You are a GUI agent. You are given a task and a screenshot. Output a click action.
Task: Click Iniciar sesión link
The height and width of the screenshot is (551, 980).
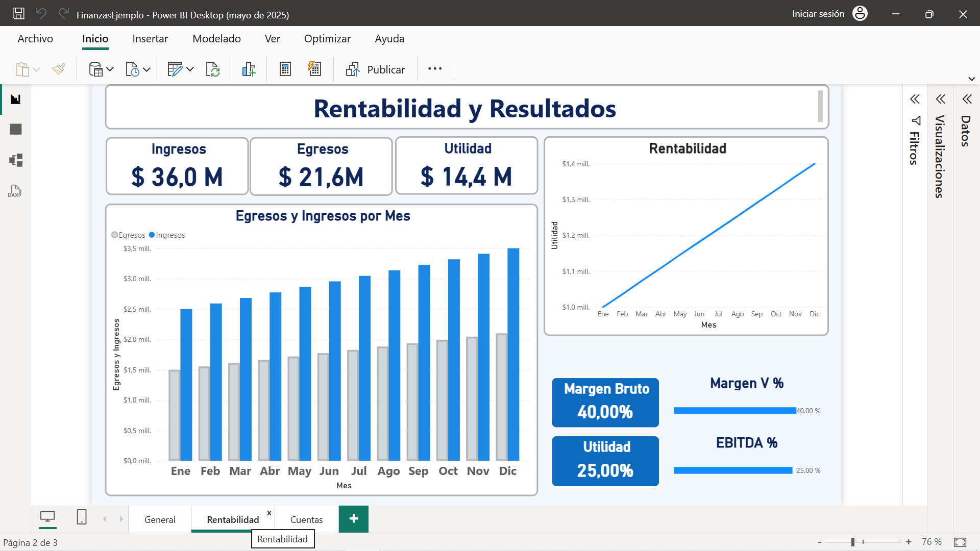point(818,14)
